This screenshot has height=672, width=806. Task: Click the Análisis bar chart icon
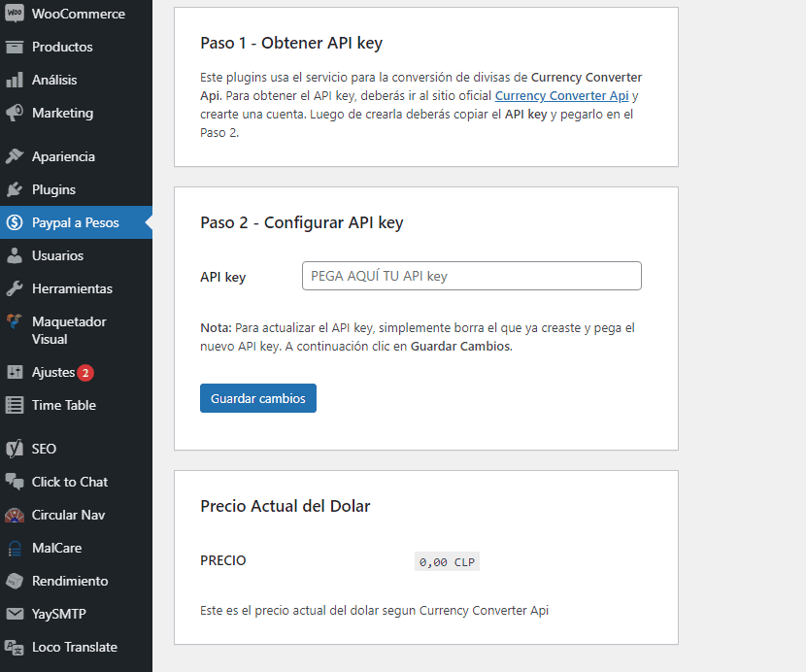click(x=15, y=80)
